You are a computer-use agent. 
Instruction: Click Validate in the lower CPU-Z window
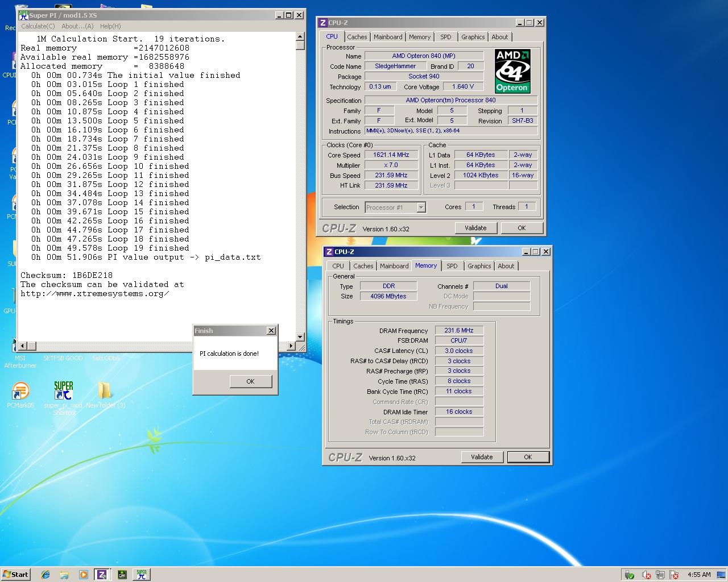point(482,457)
